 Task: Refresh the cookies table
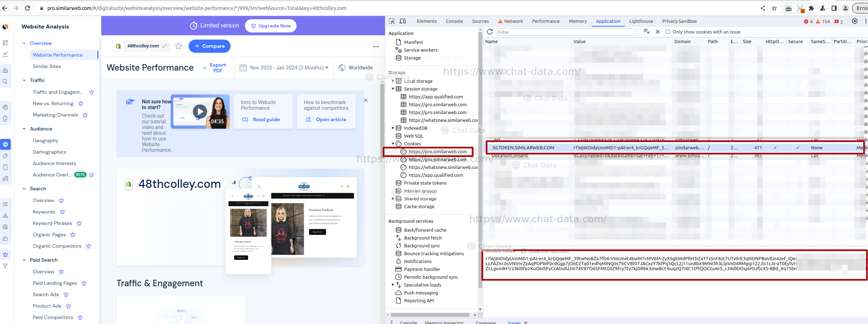490,32
